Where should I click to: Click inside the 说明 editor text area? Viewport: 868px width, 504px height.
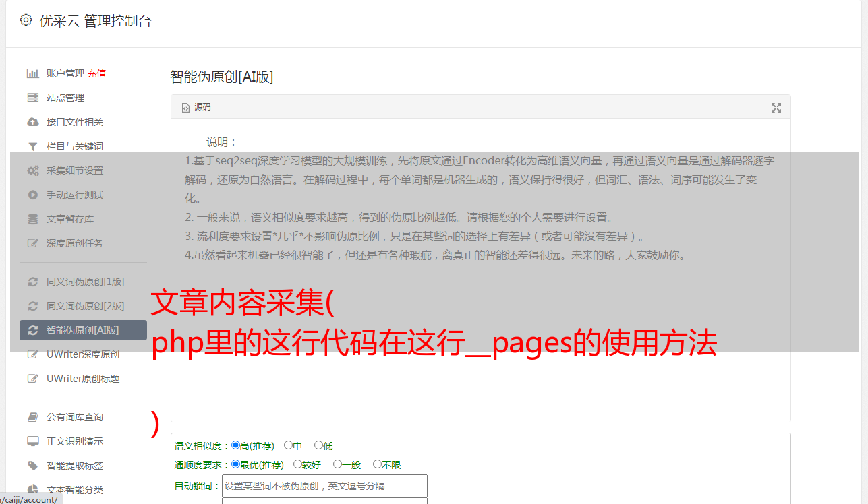tap(480, 270)
